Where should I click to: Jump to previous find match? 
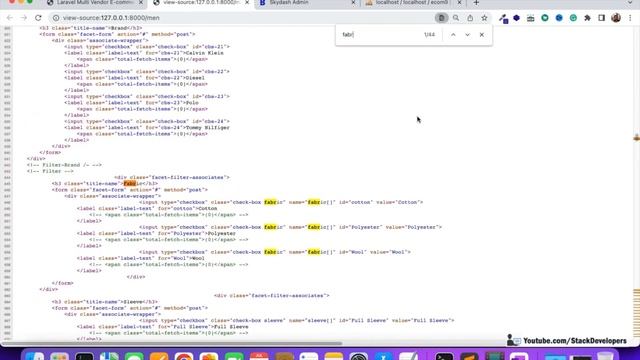click(x=453, y=35)
